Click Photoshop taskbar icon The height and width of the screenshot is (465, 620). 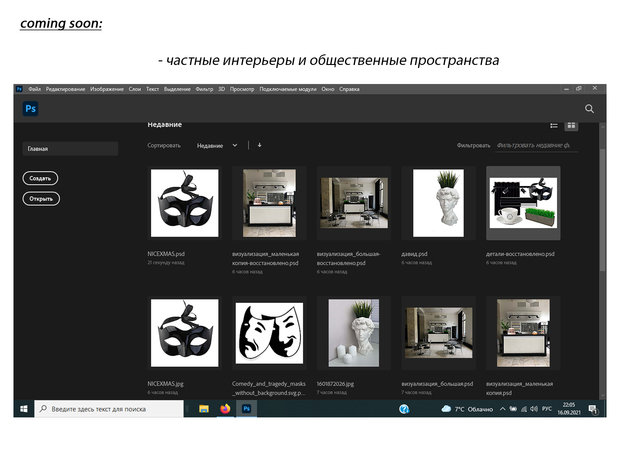(246, 408)
